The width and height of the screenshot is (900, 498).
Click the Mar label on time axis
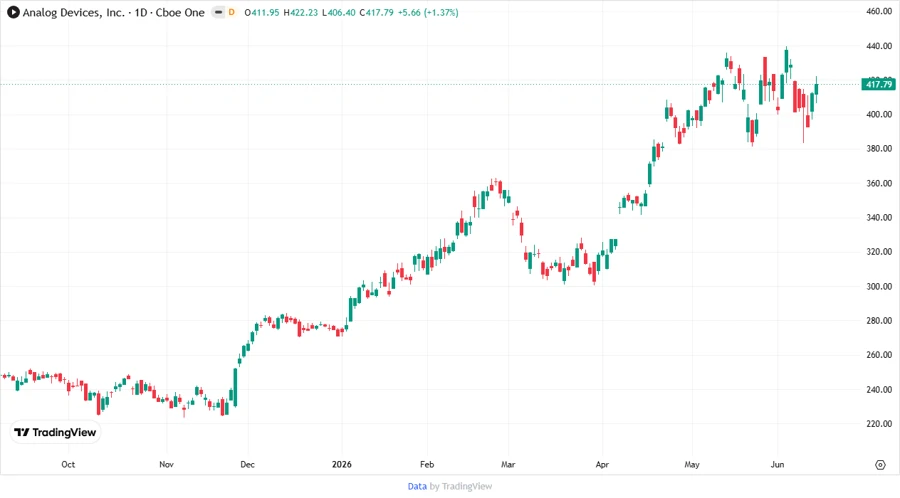point(508,464)
